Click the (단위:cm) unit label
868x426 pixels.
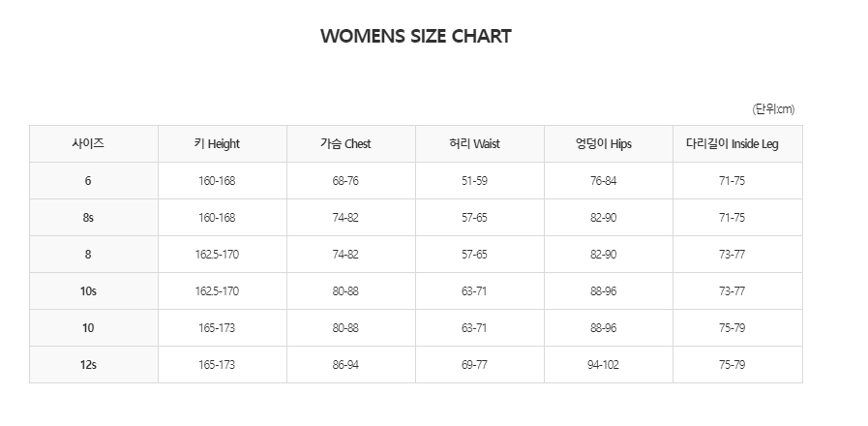coord(772,109)
